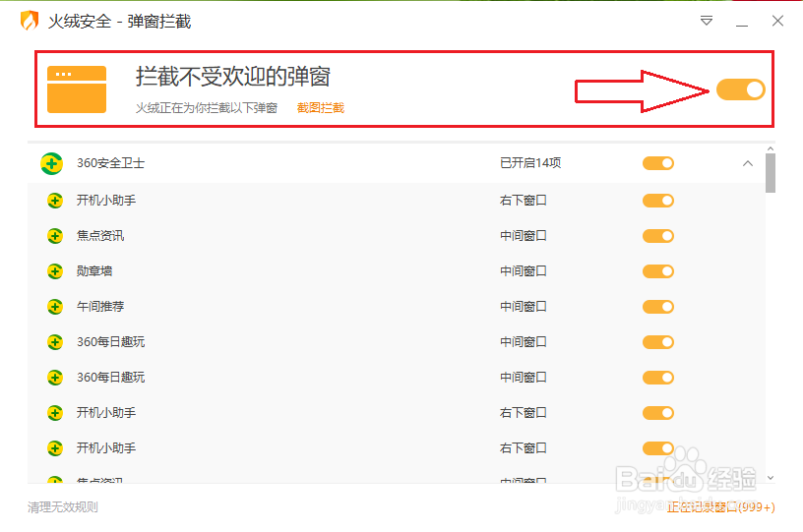Viewport: 803px width, 532px height.
Task: Click the icon beside 午间推荐
Action: tap(55, 307)
